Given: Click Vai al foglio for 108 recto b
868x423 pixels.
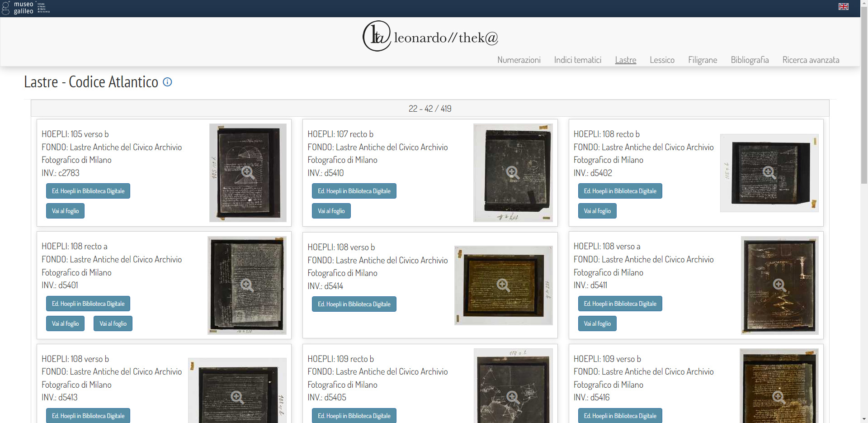Looking at the screenshot, I should point(597,211).
